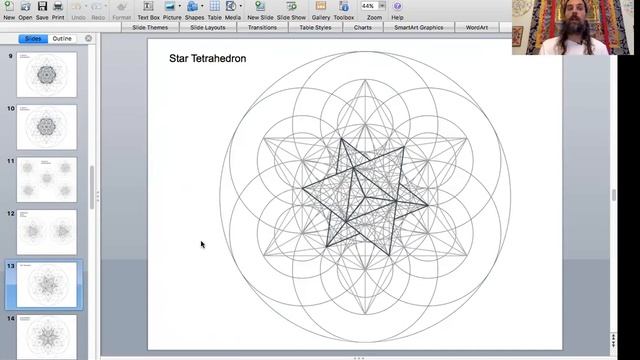Expand the Redo dropdown arrow
This screenshot has height=360, width=640.
click(x=106, y=6)
